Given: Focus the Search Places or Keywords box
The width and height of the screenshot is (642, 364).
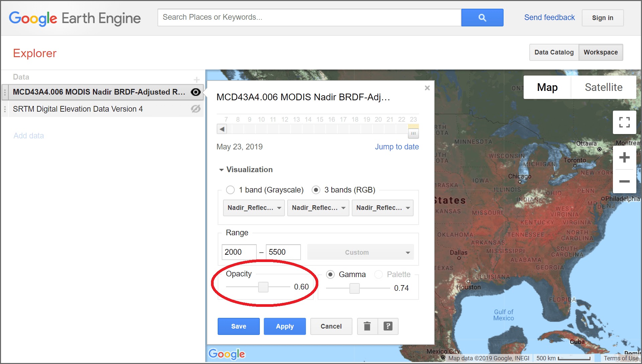Looking at the screenshot, I should click(309, 17).
